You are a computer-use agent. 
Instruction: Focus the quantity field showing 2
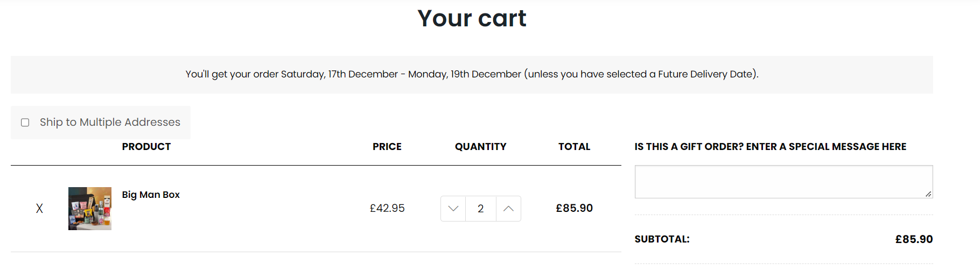481,209
